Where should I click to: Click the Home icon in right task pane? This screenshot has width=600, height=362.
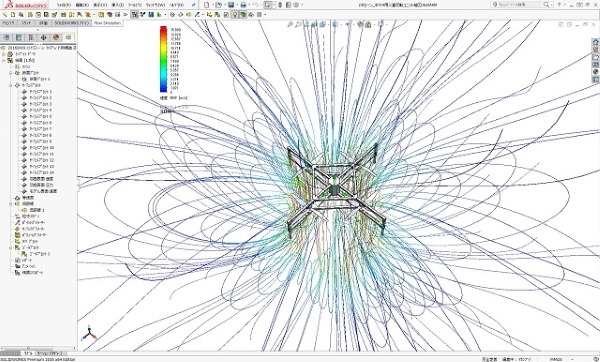pyautogui.click(x=595, y=42)
